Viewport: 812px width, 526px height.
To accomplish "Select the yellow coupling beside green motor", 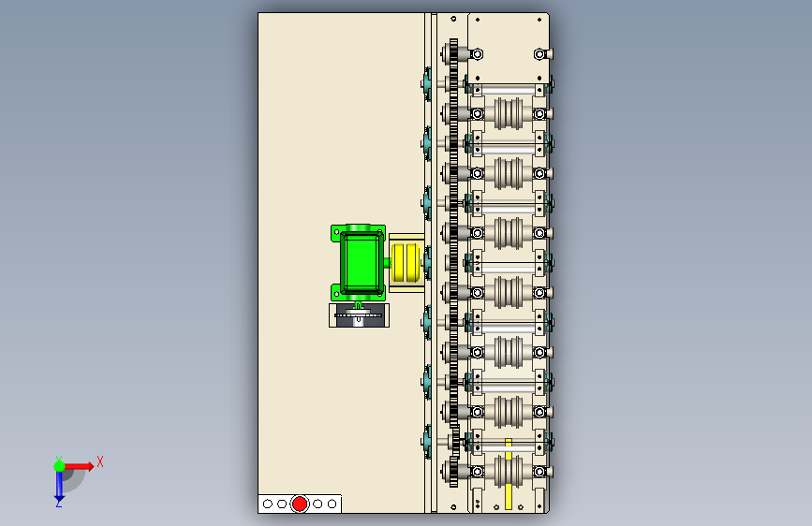I will [x=406, y=262].
